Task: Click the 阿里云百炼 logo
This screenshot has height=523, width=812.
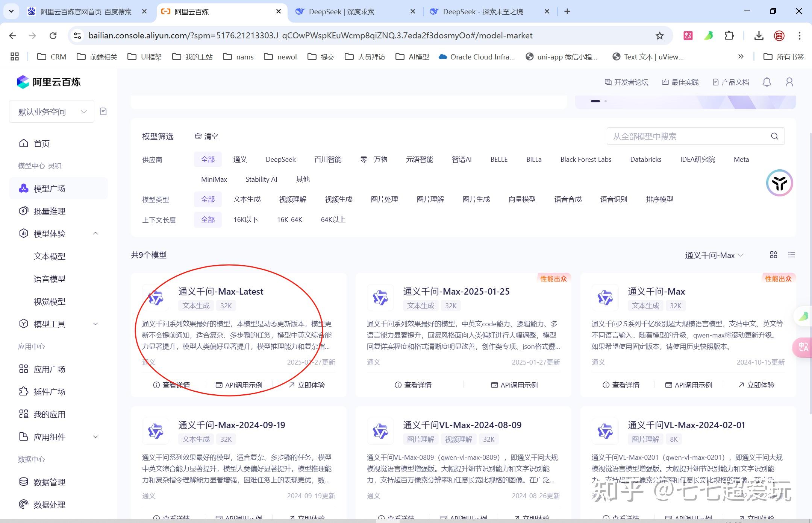Action: point(49,82)
